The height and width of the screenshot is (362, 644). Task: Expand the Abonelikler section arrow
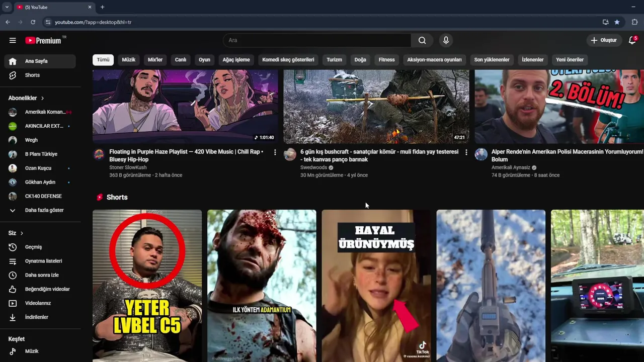pos(43,98)
